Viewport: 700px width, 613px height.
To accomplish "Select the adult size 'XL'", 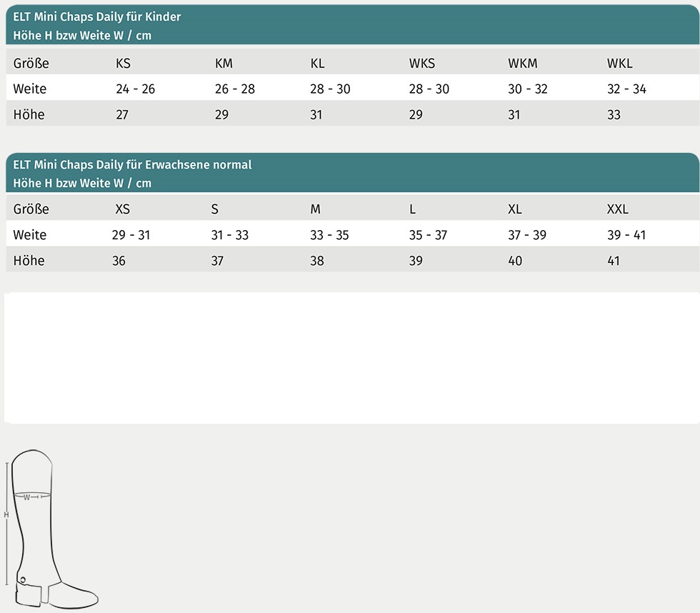I will pos(515,209).
